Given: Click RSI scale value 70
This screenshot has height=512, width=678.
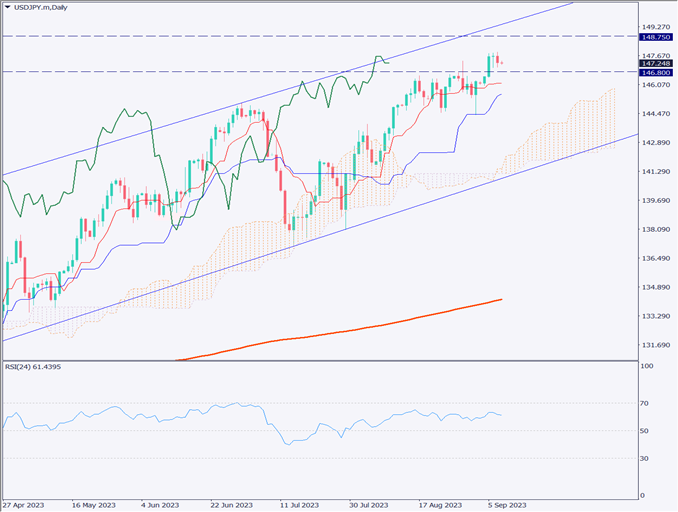Looking at the screenshot, I should pyautogui.click(x=646, y=403).
